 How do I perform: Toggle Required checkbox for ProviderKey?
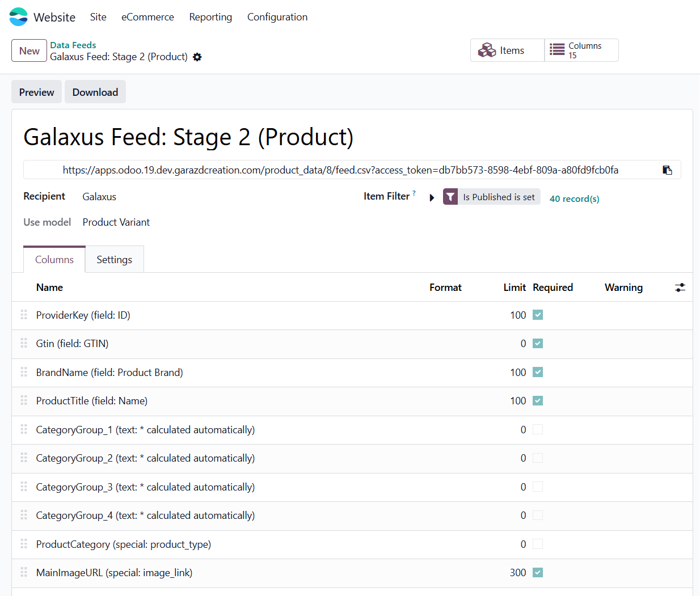pos(538,315)
